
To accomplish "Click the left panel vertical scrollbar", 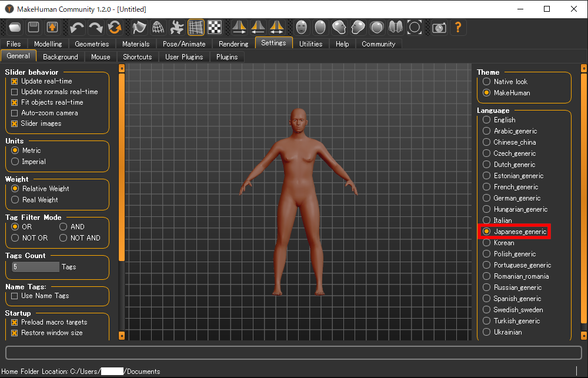I will [x=122, y=165].
